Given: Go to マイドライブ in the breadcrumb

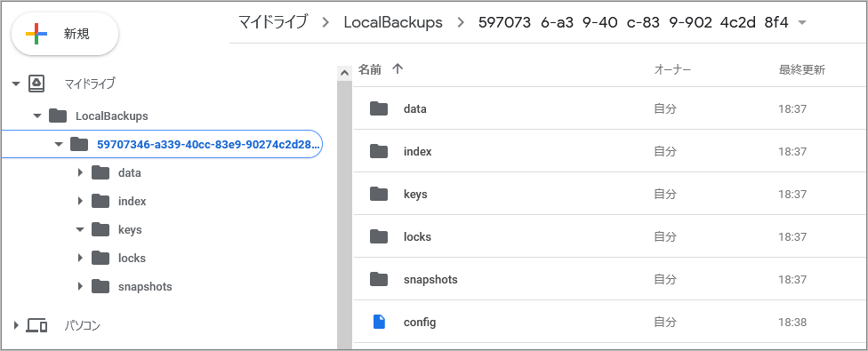Looking at the screenshot, I should [272, 22].
